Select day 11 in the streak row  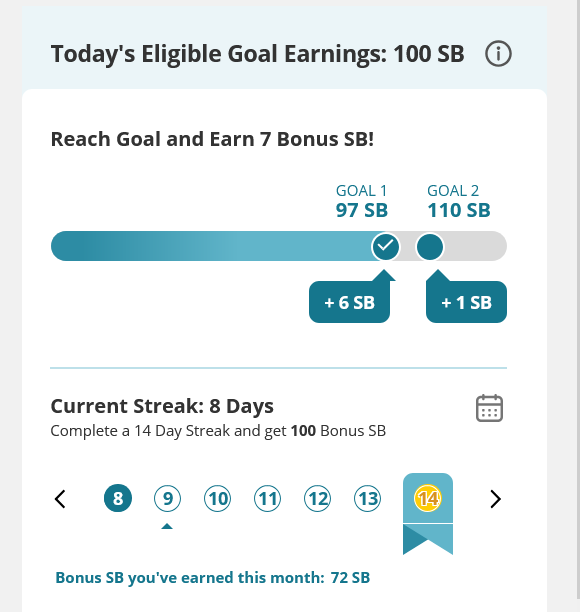pyautogui.click(x=267, y=498)
